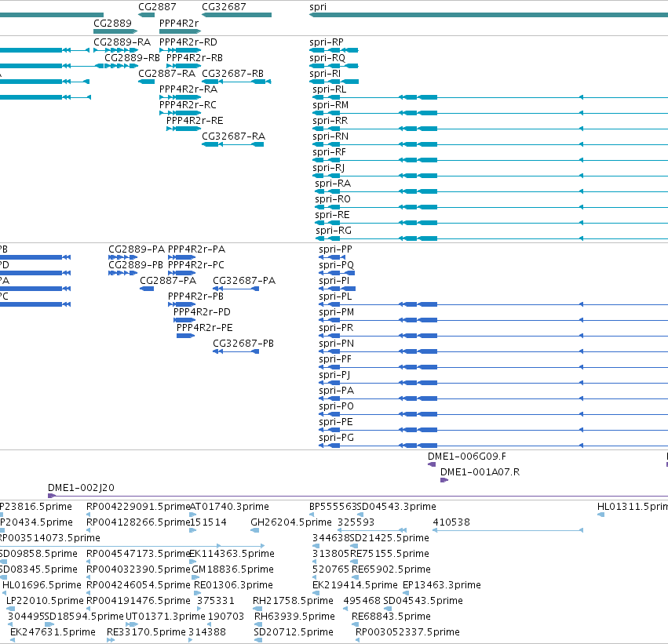Select the CG2889-PB protein label
668x644 pixels.
coord(136,265)
